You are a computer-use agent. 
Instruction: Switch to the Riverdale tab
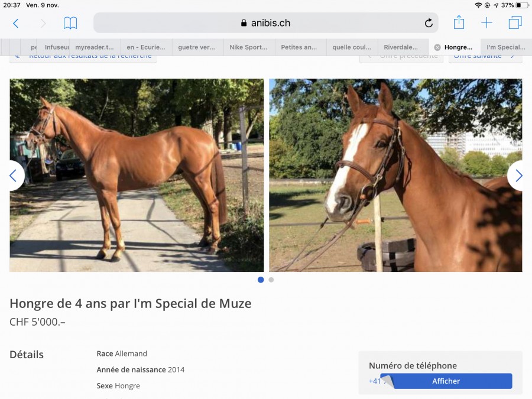pos(401,47)
